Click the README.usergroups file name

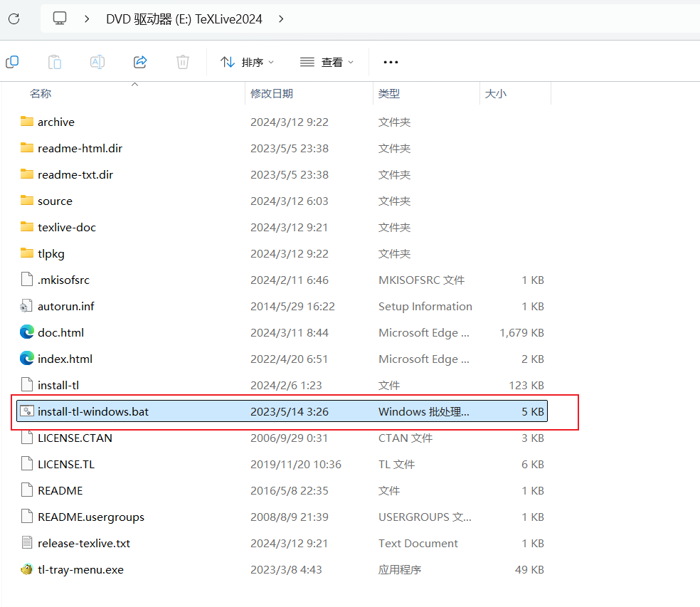pyautogui.click(x=90, y=517)
